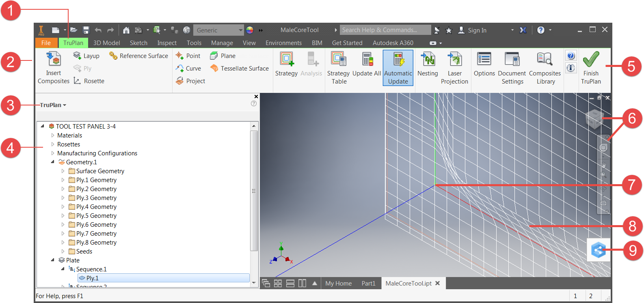
Task: Collapse the Sequence.1 node
Action: 63,269
